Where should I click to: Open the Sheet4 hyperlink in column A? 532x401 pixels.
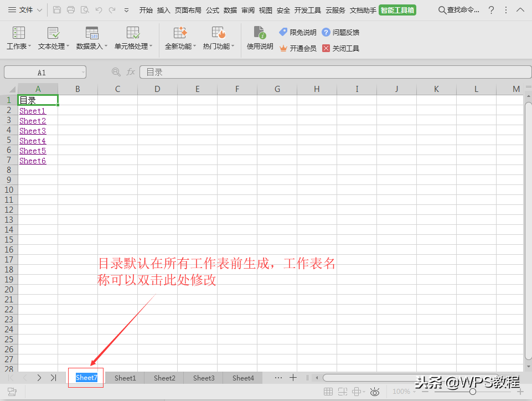pos(33,141)
